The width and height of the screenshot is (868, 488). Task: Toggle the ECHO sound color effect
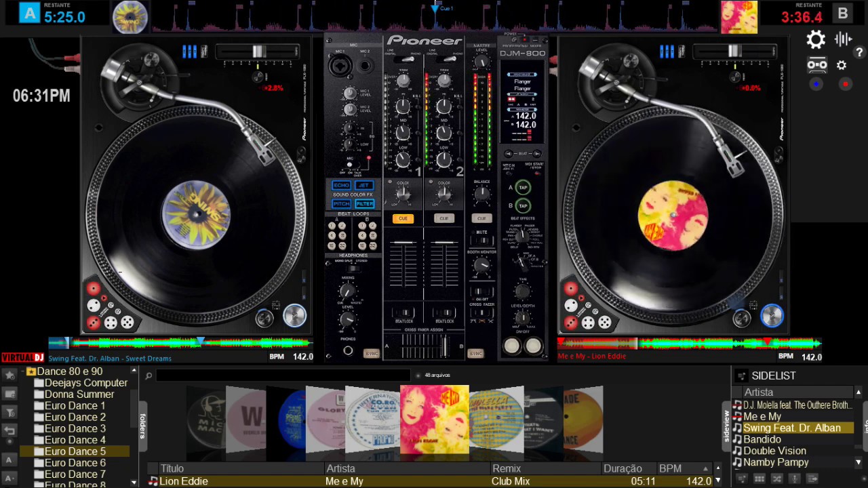pyautogui.click(x=341, y=185)
